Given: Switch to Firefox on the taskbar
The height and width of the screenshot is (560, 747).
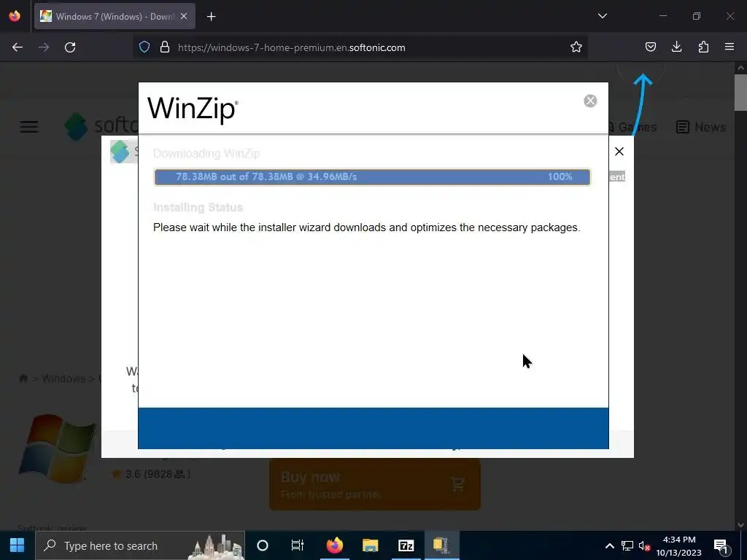Looking at the screenshot, I should click(334, 545).
